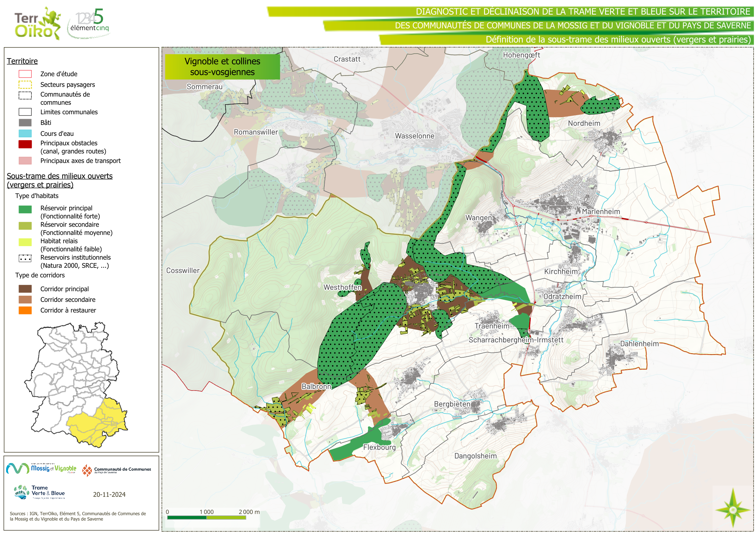756x534 pixels.
Task: Click the date 20-11-2024 text
Action: click(109, 494)
